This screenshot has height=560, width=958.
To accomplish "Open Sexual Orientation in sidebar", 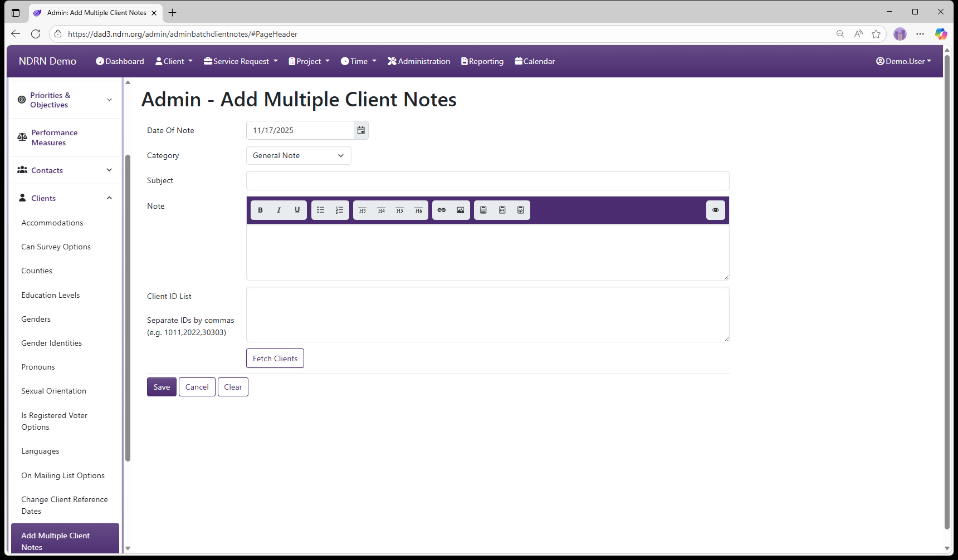I will coord(53,391).
